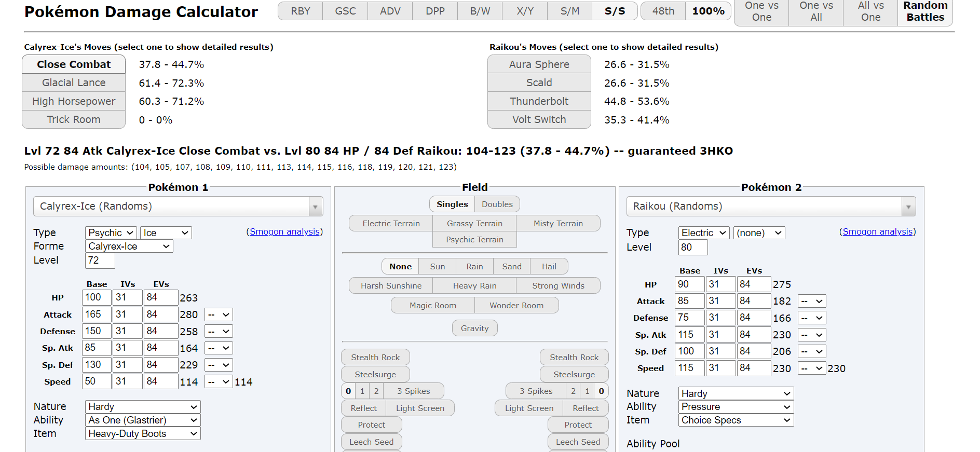
Task: Toggle Steelsurge on Pokémon 2's side
Action: pos(574,374)
